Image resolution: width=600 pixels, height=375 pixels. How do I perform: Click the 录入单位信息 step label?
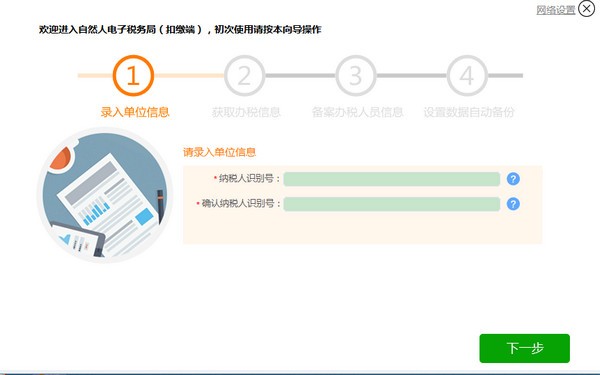135,112
